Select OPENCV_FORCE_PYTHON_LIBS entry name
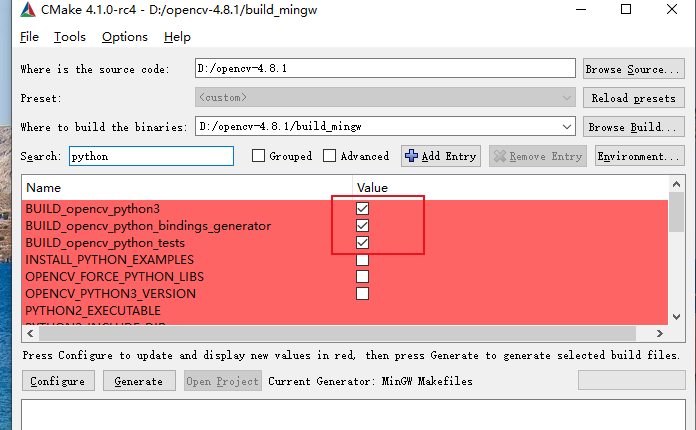This screenshot has width=696, height=430. 115,276
